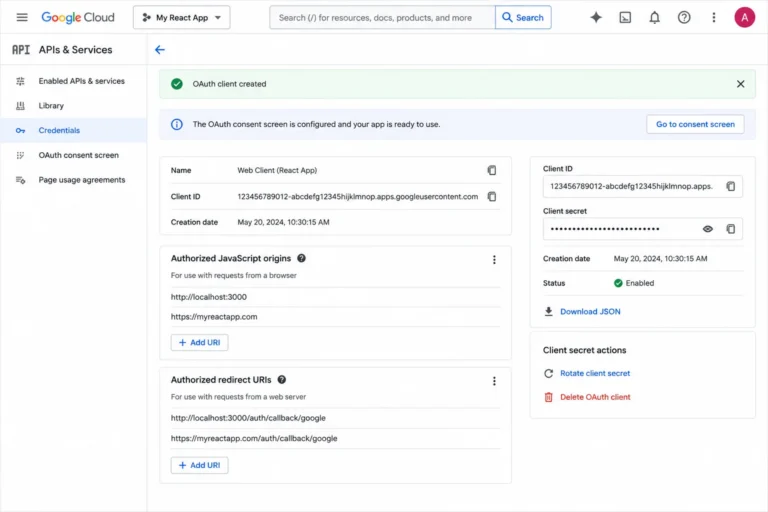
Task: Open help for Authorized redirect URIs
Action: [x=282, y=380]
